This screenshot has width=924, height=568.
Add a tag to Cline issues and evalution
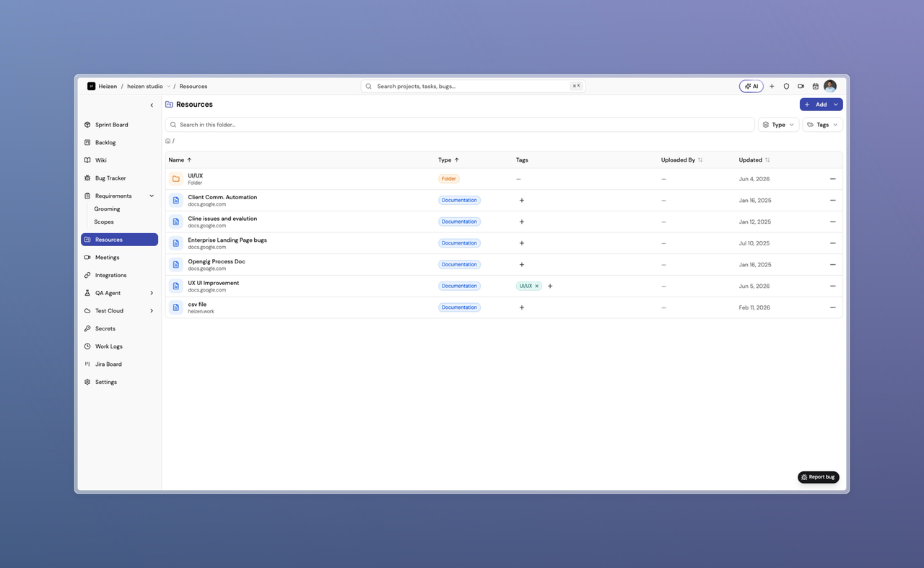coord(522,222)
